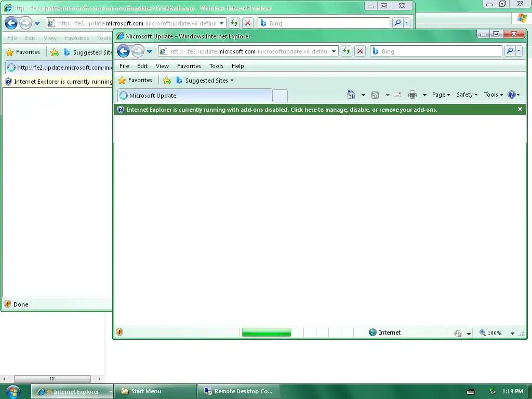Refresh page in front Microsoft Update window
Viewport: 532px width, 399px height.
(347, 51)
